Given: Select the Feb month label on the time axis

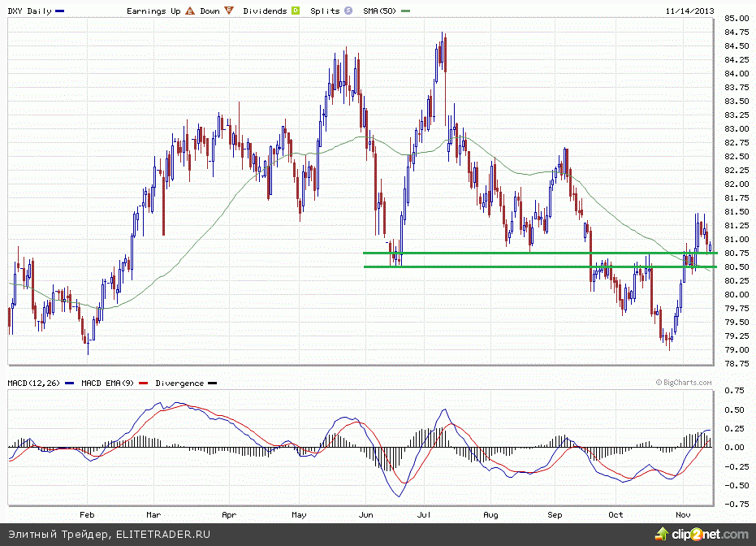Looking at the screenshot, I should pyautogui.click(x=87, y=514).
